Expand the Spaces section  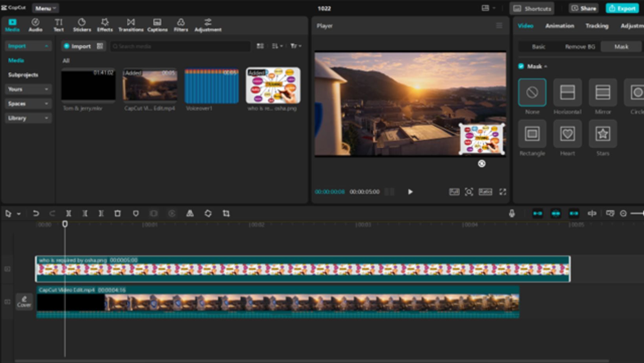[28, 104]
